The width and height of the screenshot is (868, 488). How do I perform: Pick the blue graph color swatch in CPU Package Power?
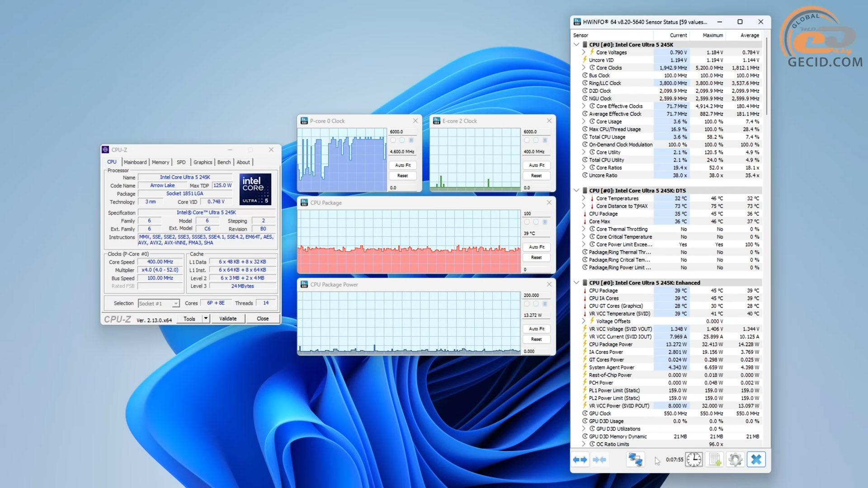coord(545,304)
